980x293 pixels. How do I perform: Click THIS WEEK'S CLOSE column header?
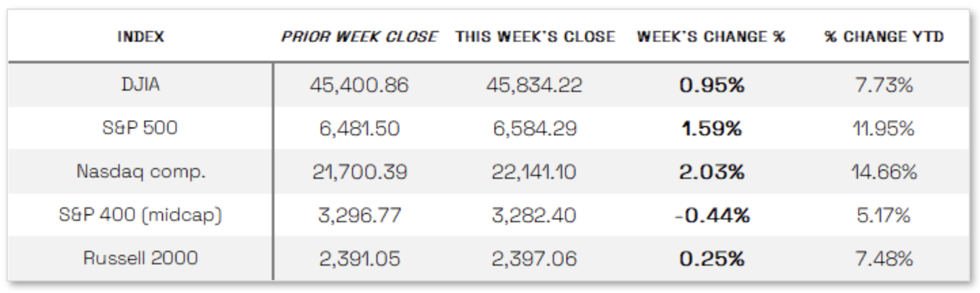click(x=535, y=37)
